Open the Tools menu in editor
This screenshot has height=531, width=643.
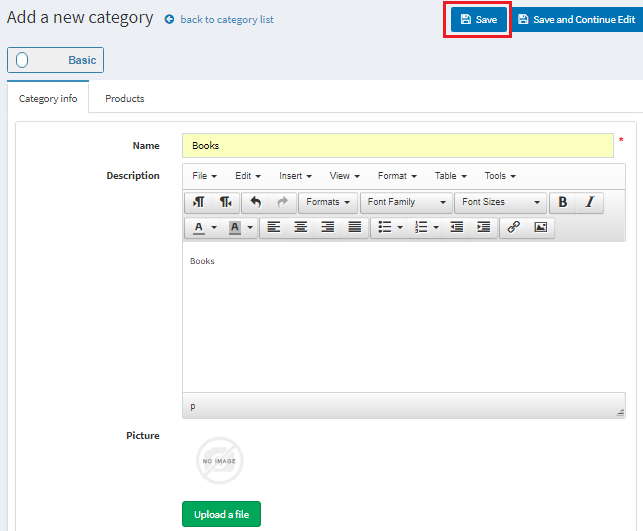[x=500, y=176]
